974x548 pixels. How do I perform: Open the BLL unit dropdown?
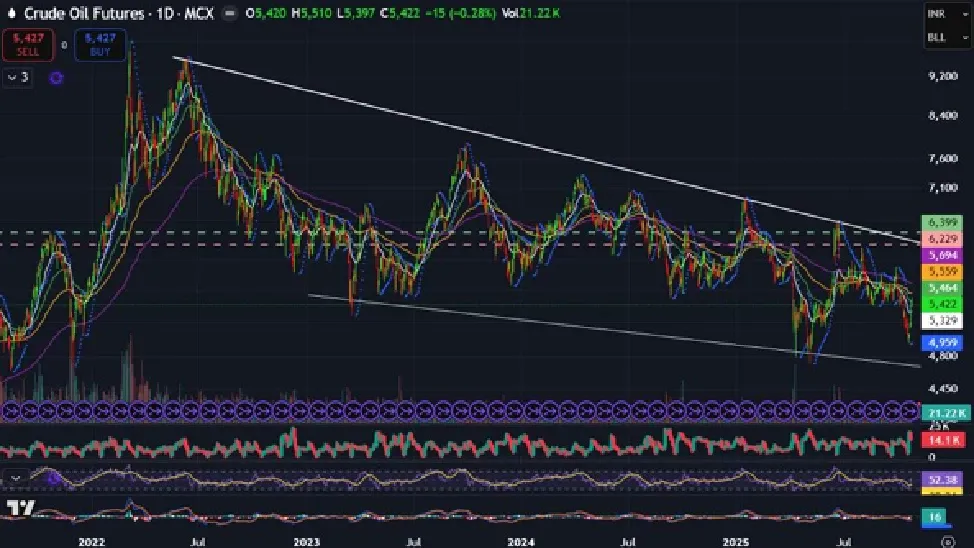click(x=947, y=37)
